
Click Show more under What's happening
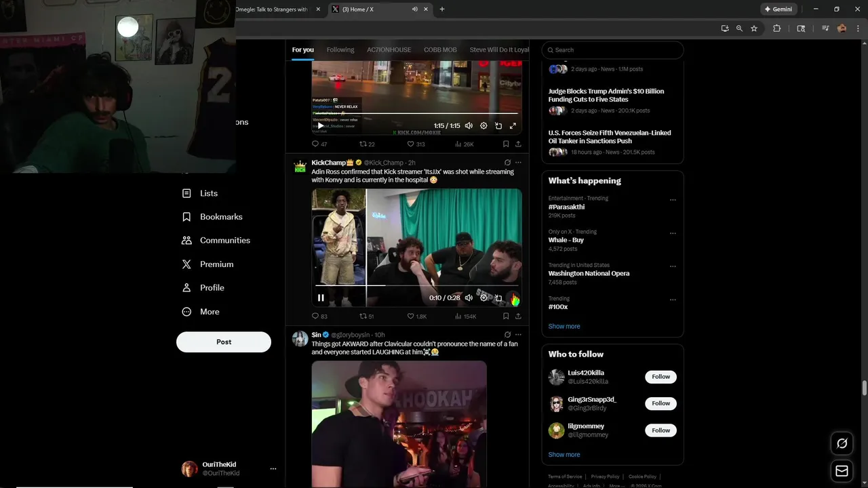(x=564, y=326)
